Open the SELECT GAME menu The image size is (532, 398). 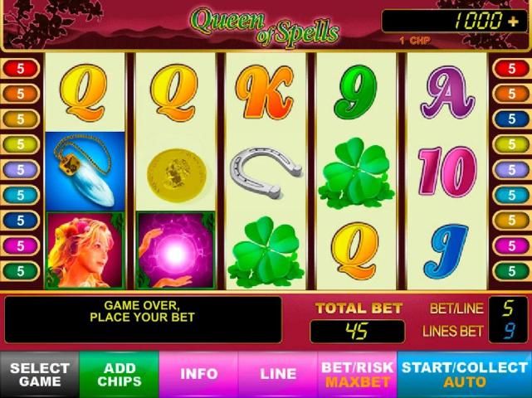tap(40, 375)
